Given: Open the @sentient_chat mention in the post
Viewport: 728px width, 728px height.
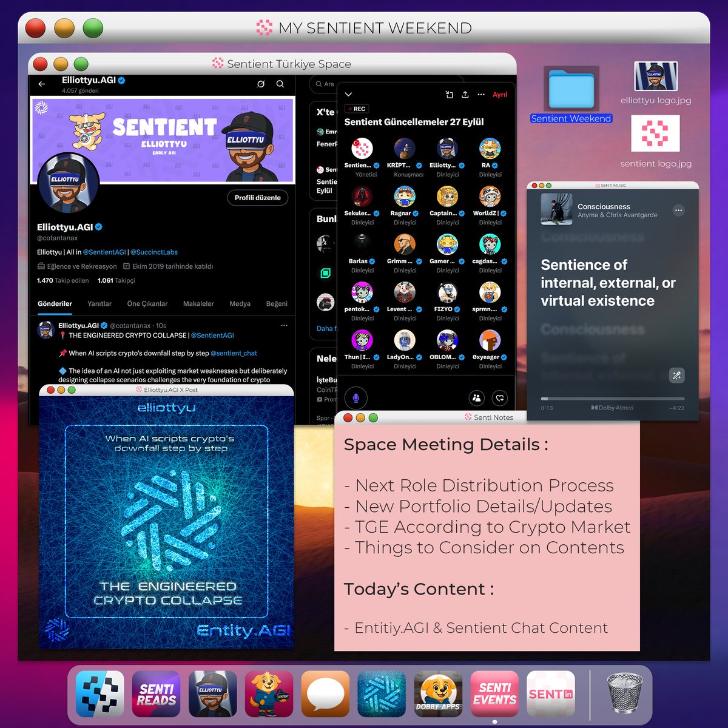Looking at the screenshot, I should coord(234,353).
